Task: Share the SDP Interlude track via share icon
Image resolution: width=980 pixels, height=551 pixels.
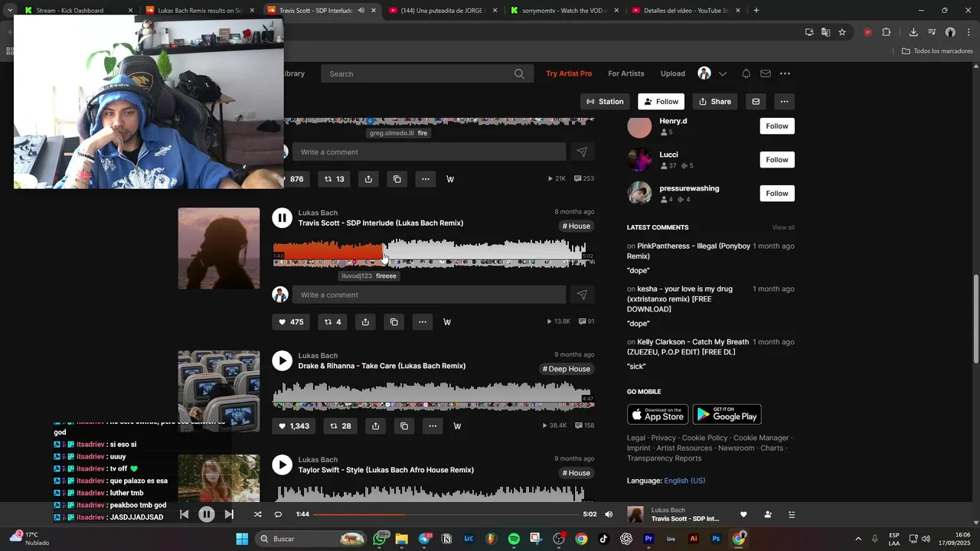Action: coord(365,322)
